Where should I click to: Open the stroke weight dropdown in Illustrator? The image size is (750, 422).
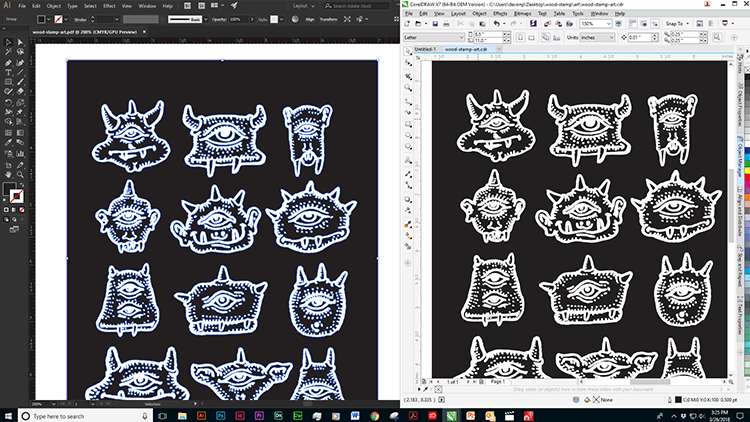pos(117,19)
